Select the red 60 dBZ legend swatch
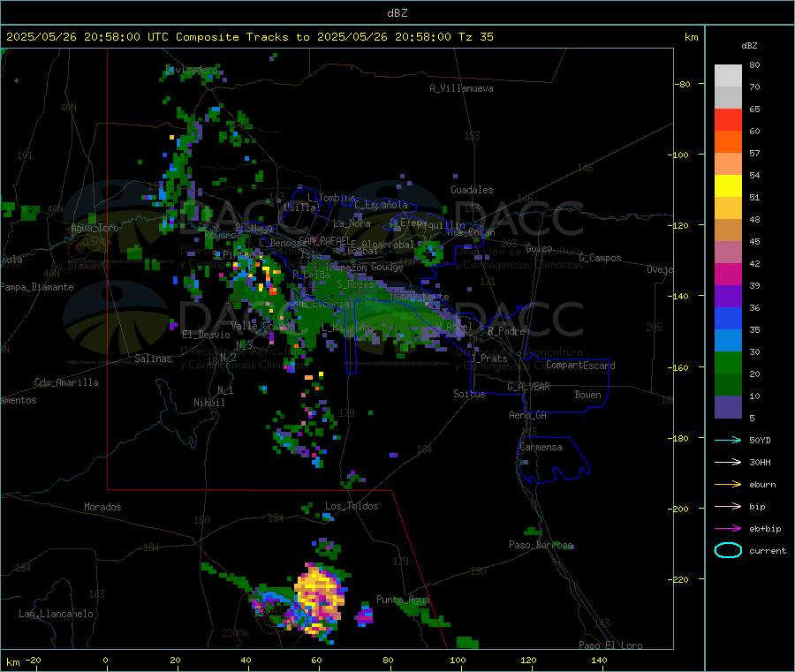The image size is (795, 672). (728, 119)
